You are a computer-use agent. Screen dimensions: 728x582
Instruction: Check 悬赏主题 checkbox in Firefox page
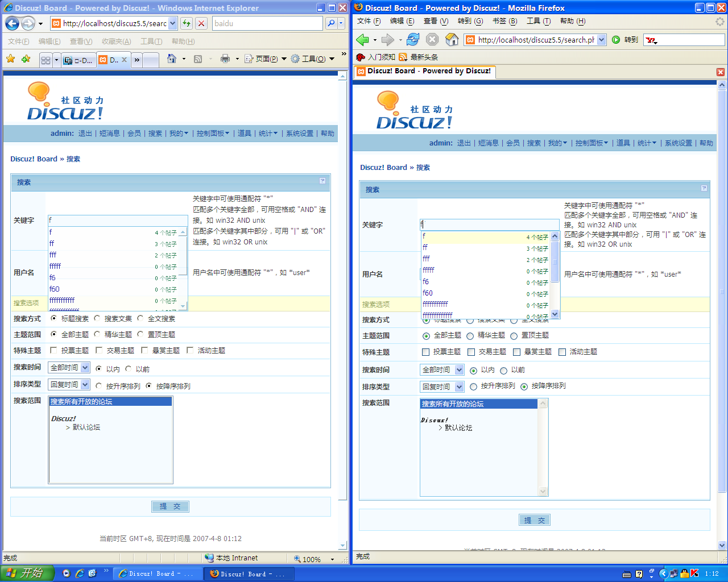[516, 352]
